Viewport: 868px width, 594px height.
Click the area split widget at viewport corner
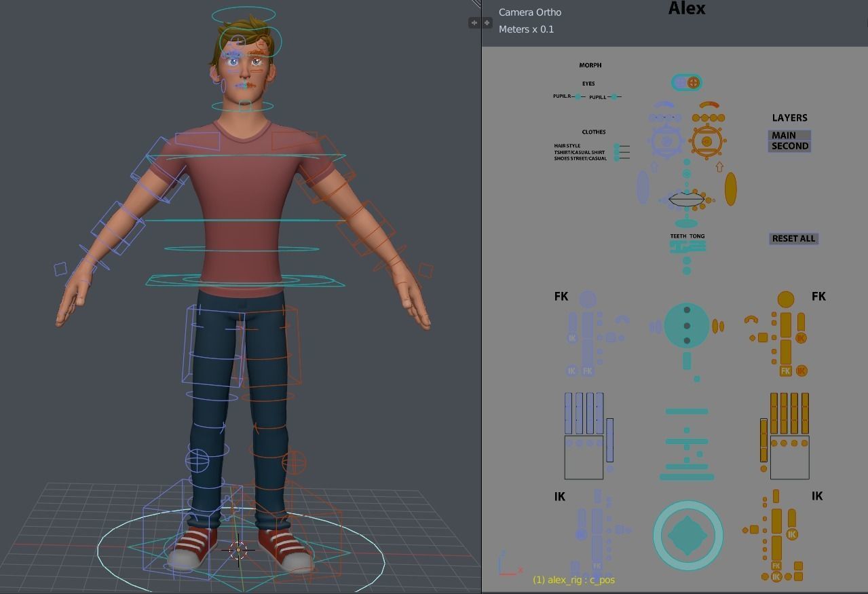[x=476, y=4]
